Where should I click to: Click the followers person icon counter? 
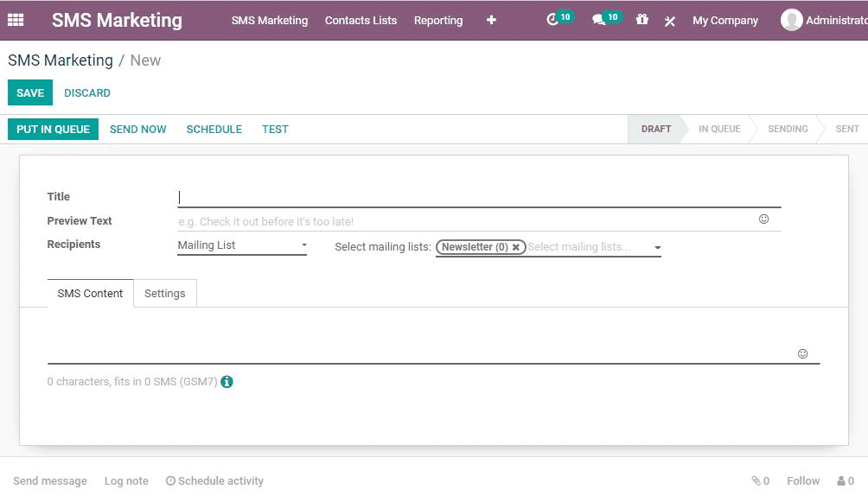point(846,480)
